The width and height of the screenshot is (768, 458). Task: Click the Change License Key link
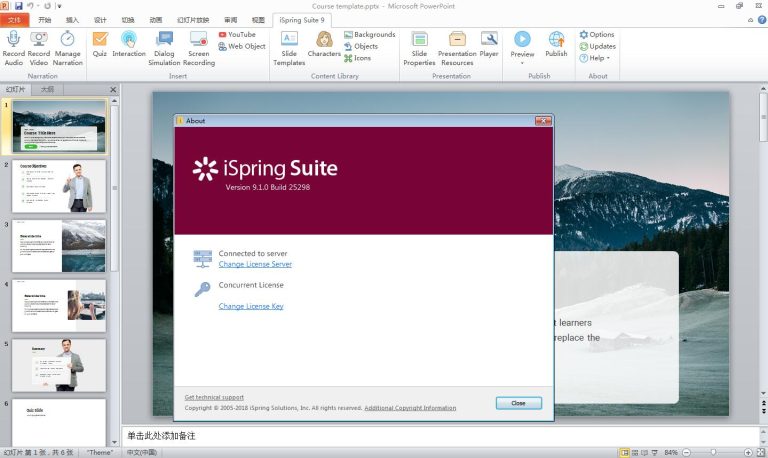coord(251,306)
